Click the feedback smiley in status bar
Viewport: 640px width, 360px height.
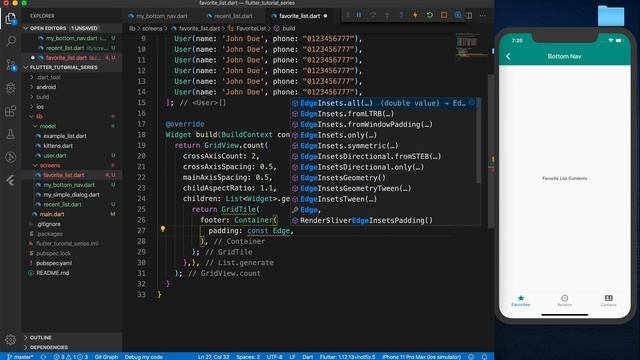click(x=471, y=357)
